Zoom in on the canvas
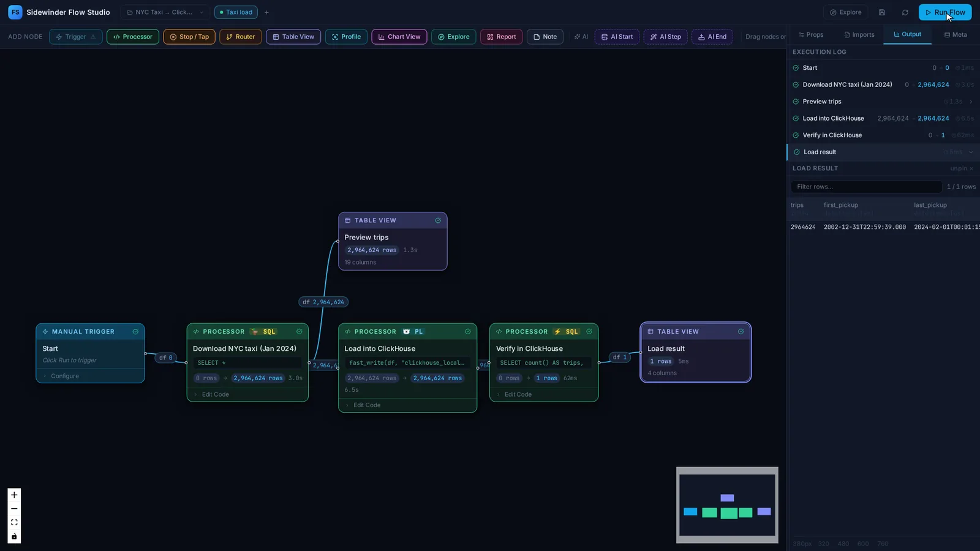The image size is (980, 551). (x=14, y=495)
